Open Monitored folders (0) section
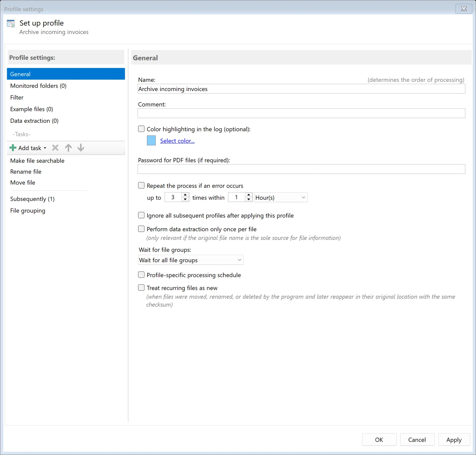 pos(66,86)
